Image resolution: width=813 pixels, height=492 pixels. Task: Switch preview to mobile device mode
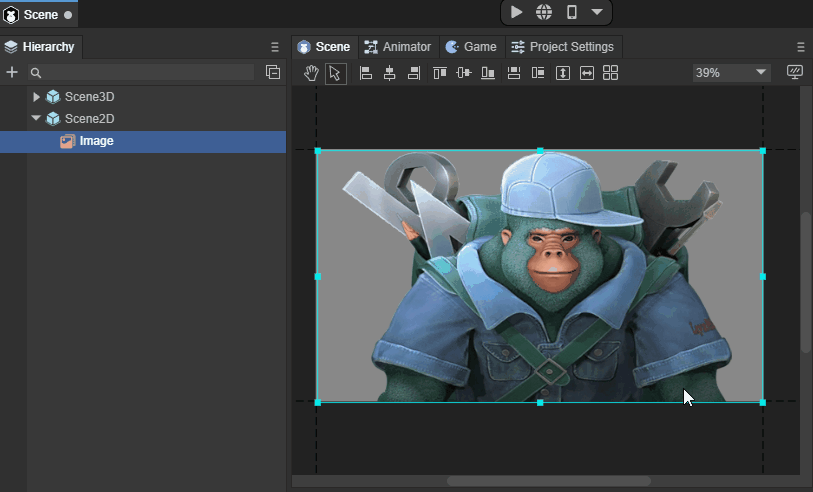pos(572,12)
